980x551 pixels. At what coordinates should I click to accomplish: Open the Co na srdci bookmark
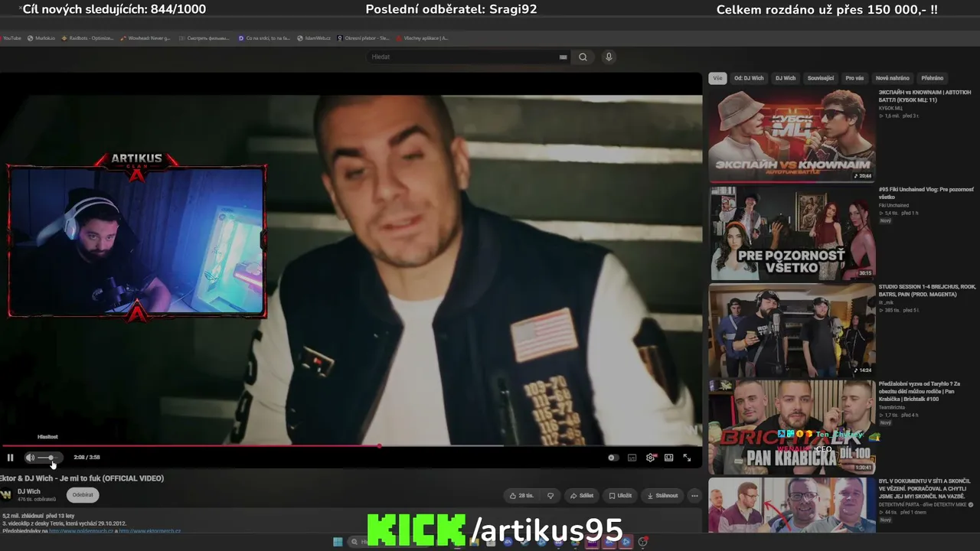pos(264,37)
